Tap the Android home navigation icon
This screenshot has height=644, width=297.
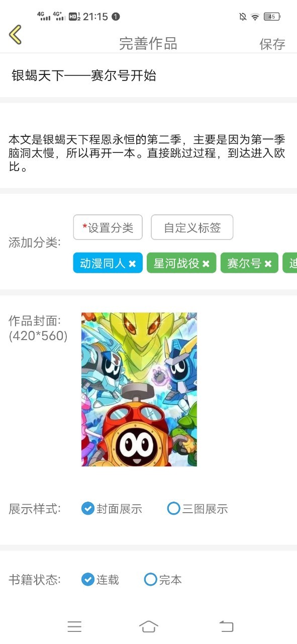(148, 626)
